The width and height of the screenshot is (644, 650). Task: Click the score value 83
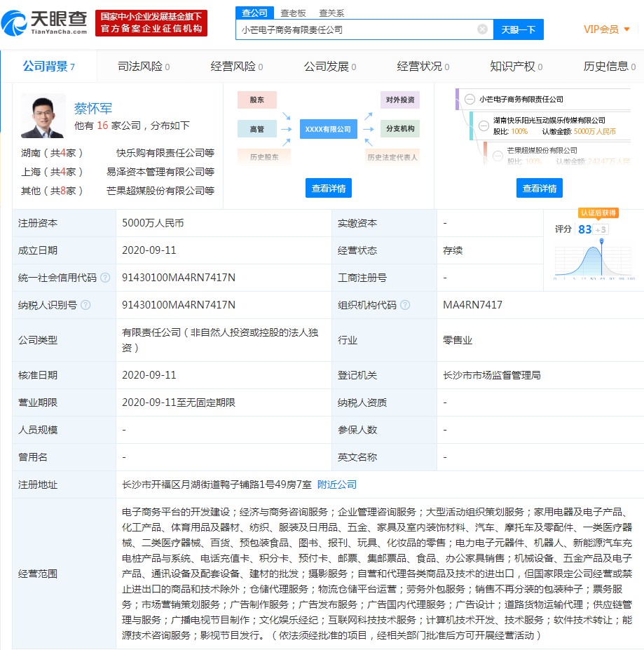click(x=584, y=229)
